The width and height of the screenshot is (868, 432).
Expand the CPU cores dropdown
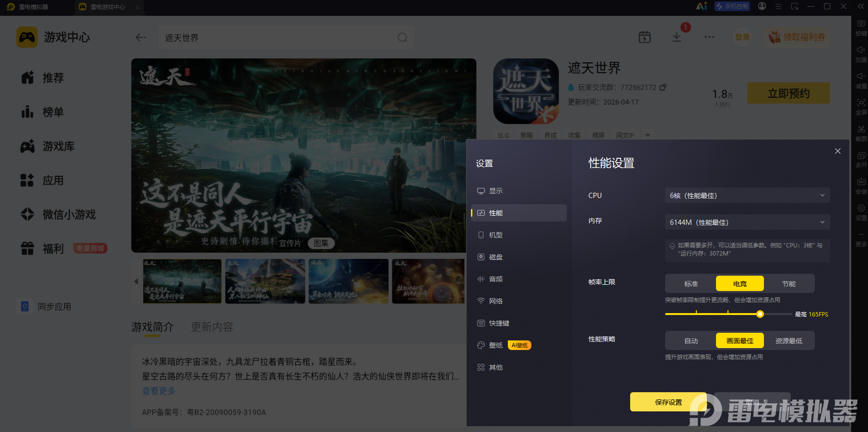pyautogui.click(x=747, y=195)
